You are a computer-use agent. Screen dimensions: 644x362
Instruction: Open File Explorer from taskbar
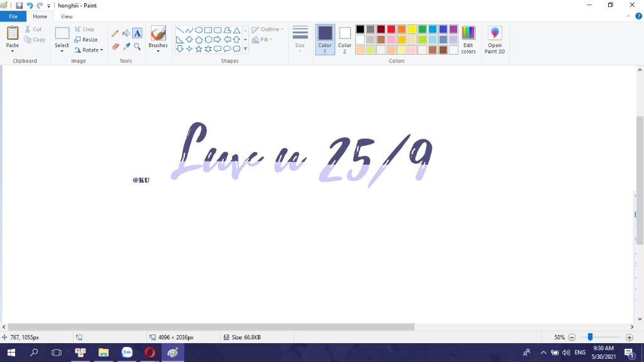[x=104, y=353]
